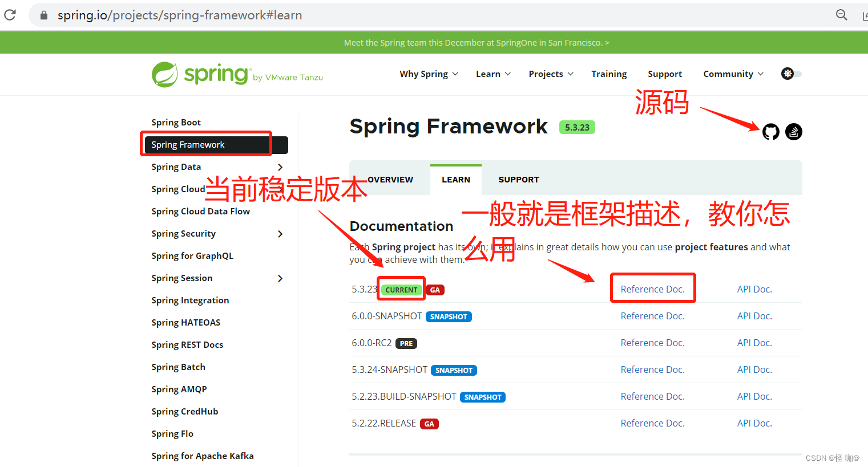The width and height of the screenshot is (868, 467).
Task: Open Spring Boot in the sidebar
Action: click(176, 123)
